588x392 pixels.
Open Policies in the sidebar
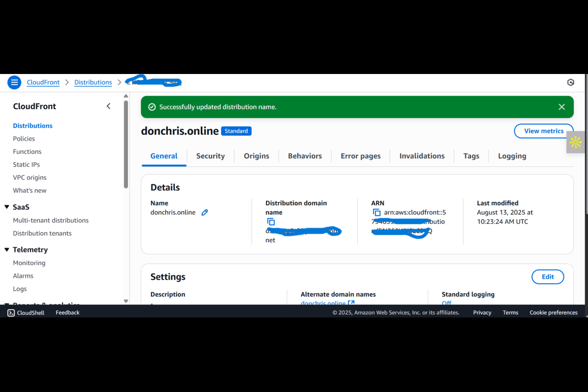click(x=24, y=139)
